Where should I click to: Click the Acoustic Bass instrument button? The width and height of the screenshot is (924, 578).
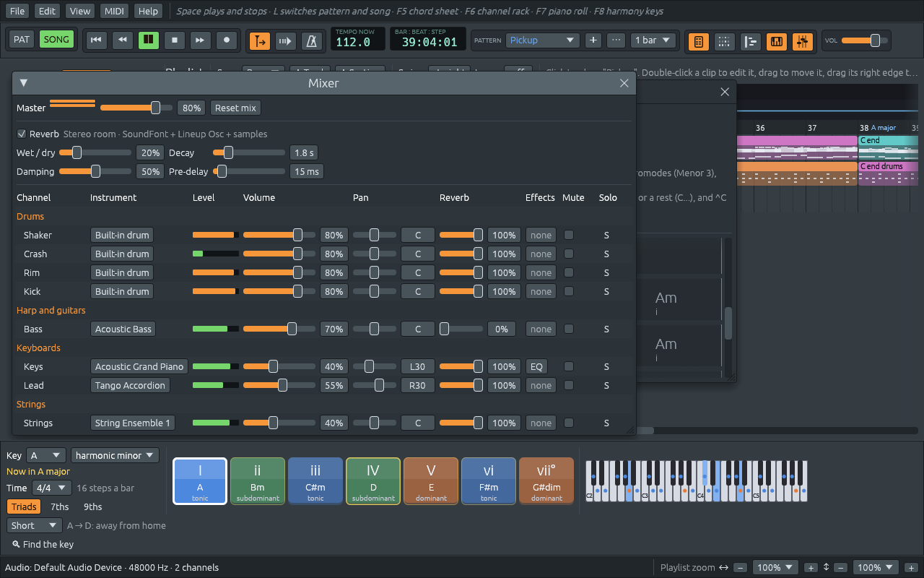tap(123, 329)
